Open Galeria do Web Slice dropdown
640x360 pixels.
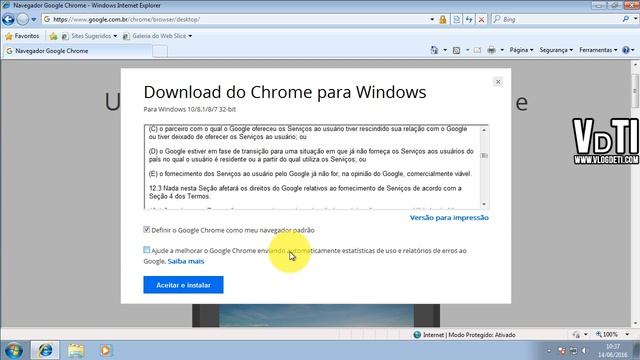pyautogui.click(x=158, y=36)
